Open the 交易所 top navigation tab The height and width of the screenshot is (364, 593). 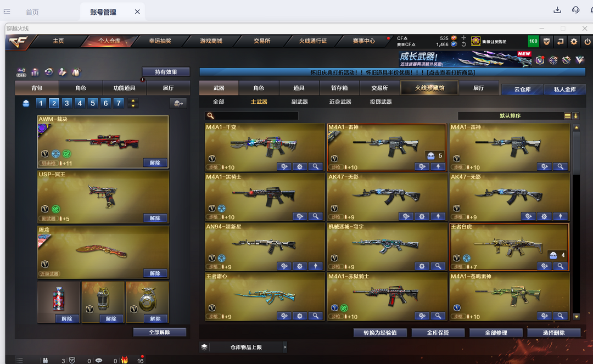pos(262,41)
